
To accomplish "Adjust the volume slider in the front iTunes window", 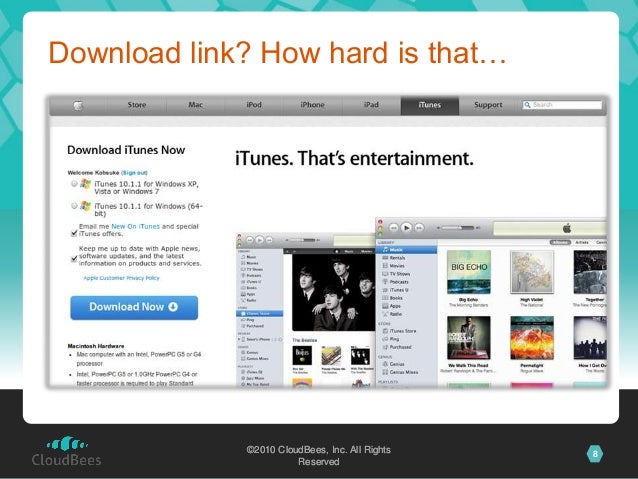I will click(x=458, y=228).
